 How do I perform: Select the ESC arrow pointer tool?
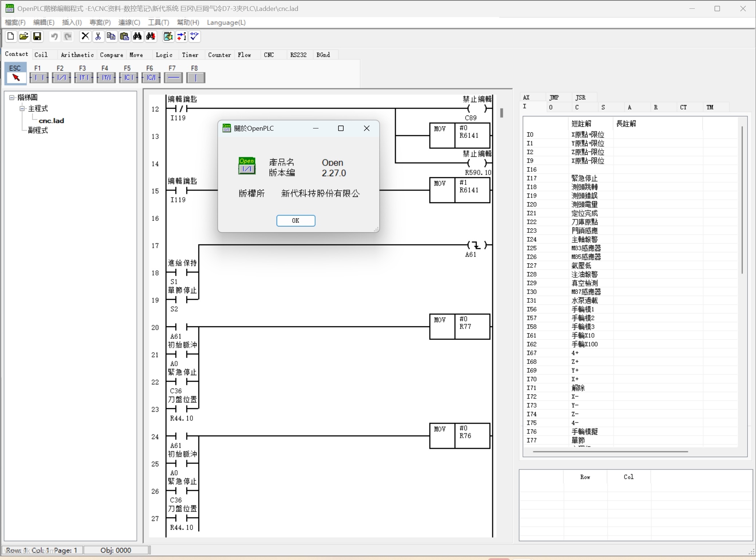click(15, 74)
